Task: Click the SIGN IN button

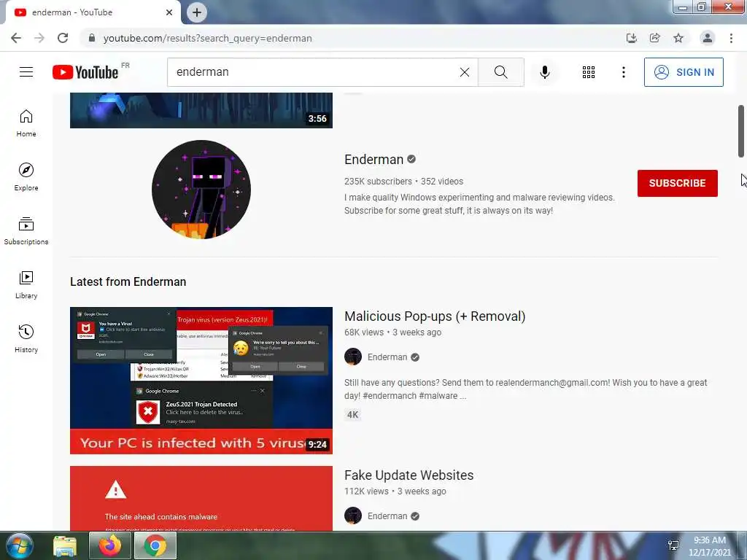Action: pyautogui.click(x=684, y=72)
